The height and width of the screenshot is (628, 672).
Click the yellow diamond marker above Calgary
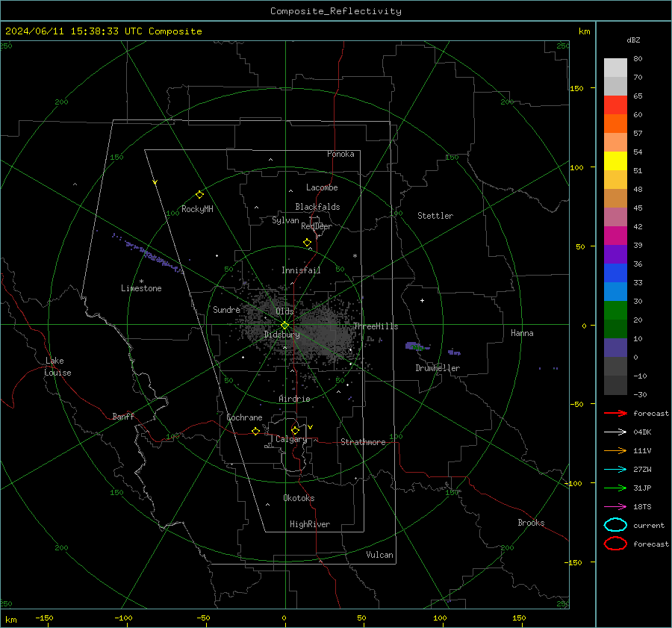[295, 430]
